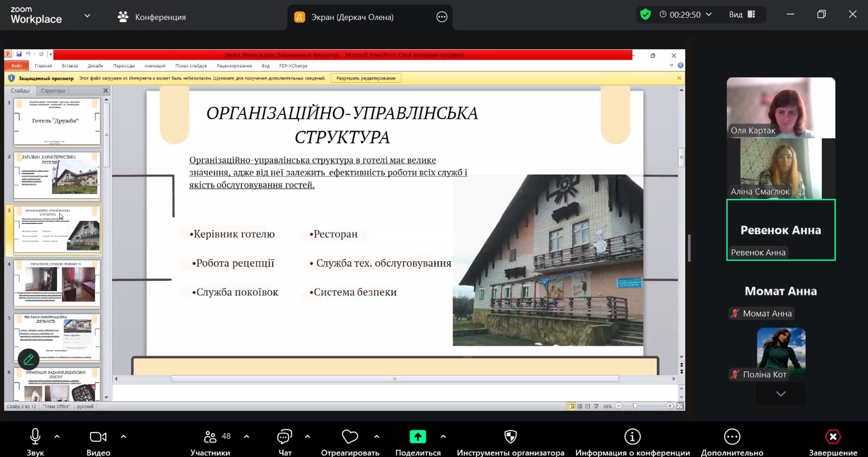
Task: Click the Завершение end meeting button
Action: pos(833,437)
